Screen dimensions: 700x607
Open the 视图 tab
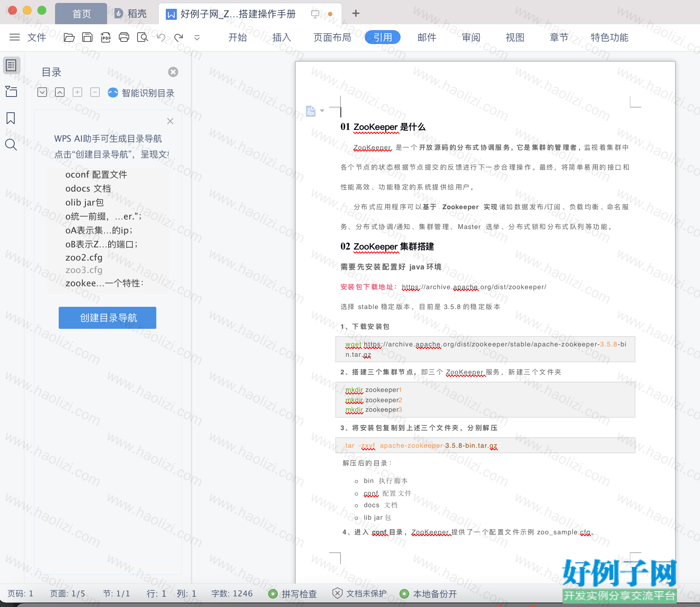point(515,37)
